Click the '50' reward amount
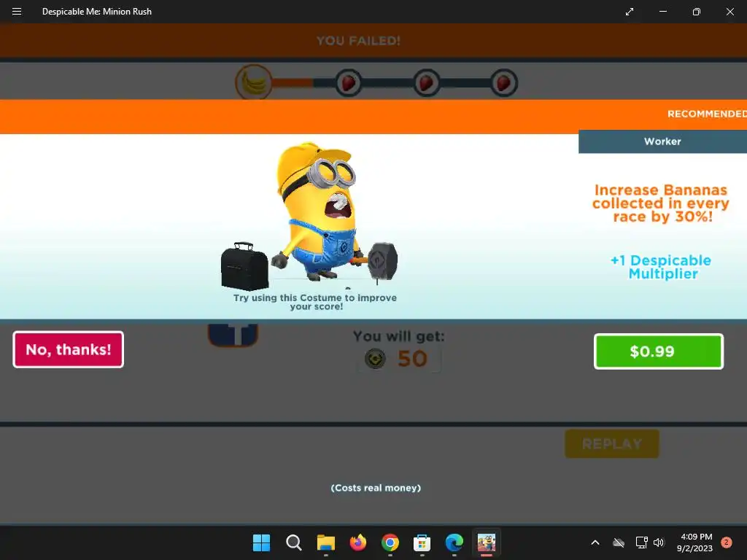This screenshot has width=747, height=560. click(x=412, y=359)
